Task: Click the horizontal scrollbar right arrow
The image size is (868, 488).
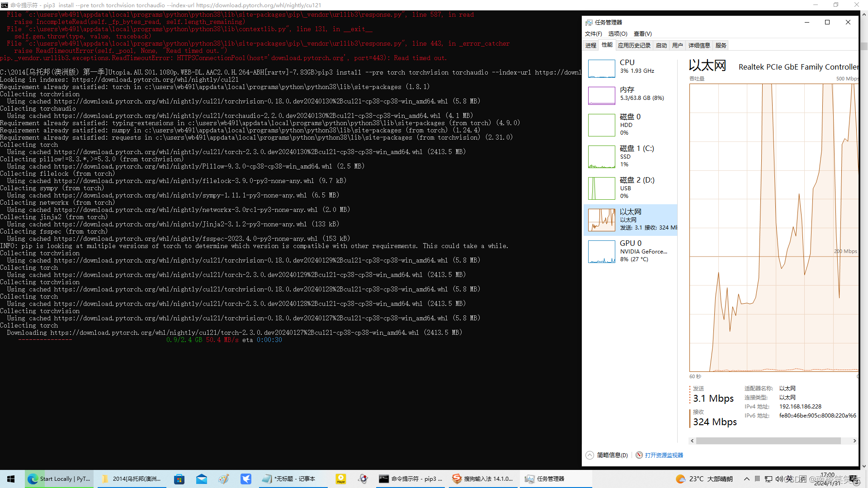Action: coord(854,441)
